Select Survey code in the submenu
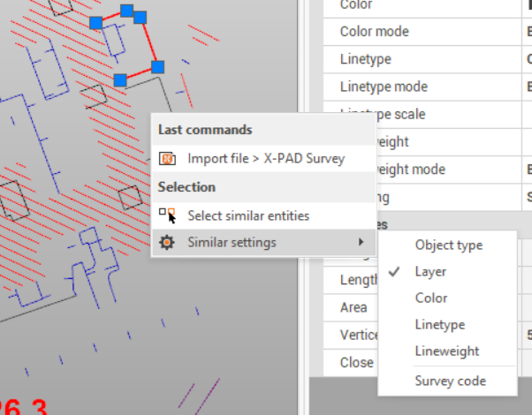 click(450, 381)
